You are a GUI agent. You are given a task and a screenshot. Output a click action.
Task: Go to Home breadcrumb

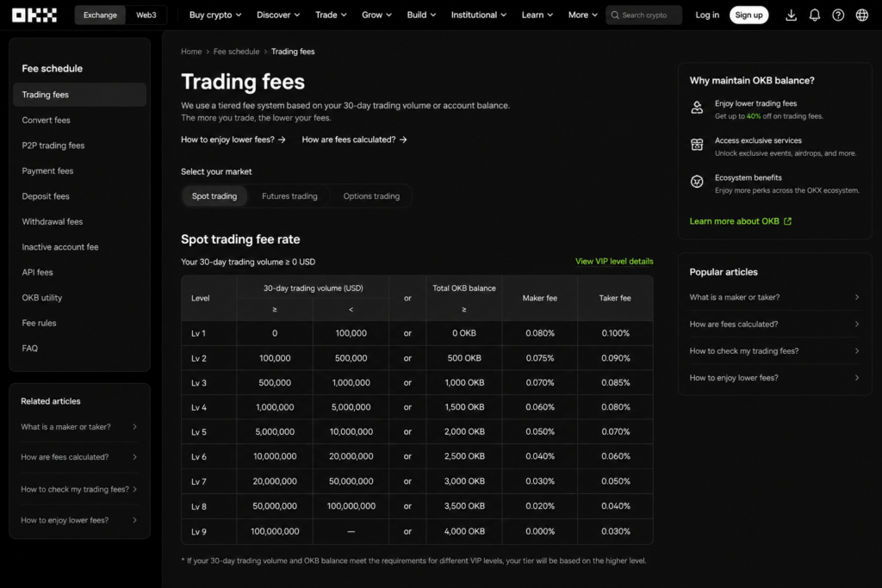point(191,52)
